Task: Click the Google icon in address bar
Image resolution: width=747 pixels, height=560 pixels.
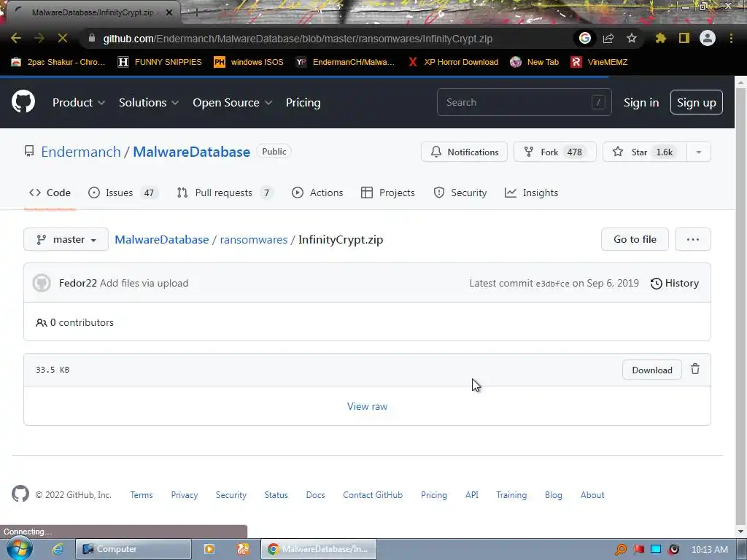Action: (584, 38)
